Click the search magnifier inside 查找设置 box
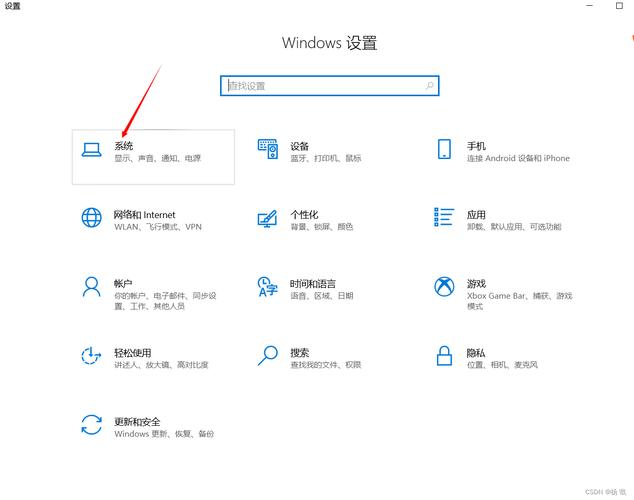Screen dimensions: 634x500 pyautogui.click(x=429, y=86)
